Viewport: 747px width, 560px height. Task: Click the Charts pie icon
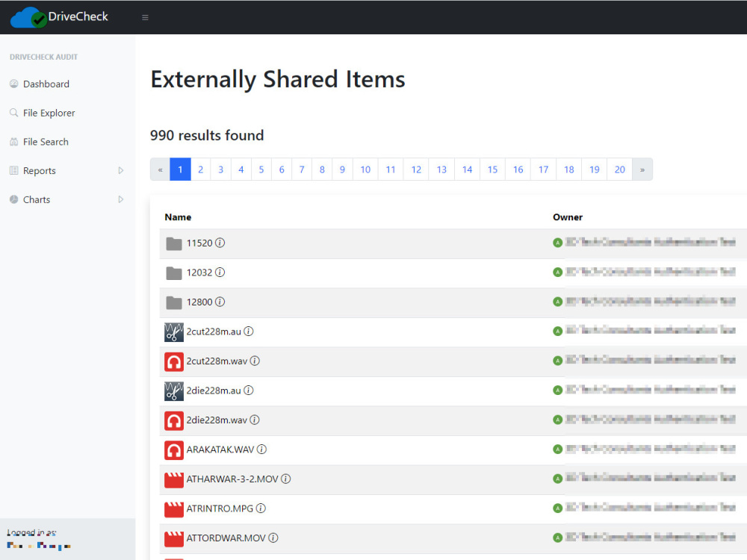click(13, 199)
